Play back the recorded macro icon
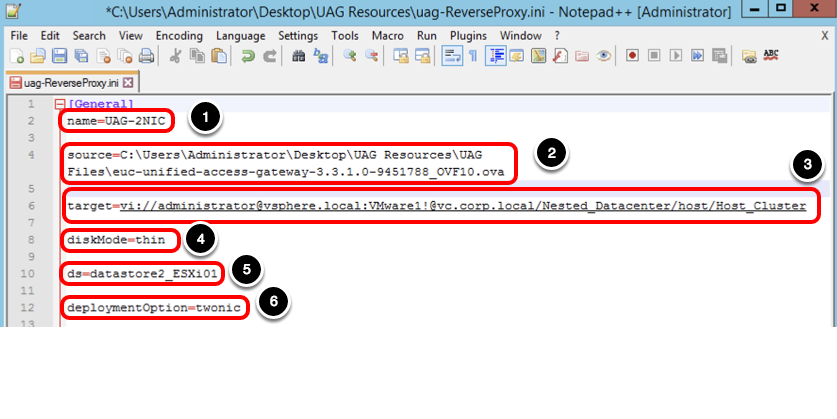837x419 pixels. pos(676,56)
